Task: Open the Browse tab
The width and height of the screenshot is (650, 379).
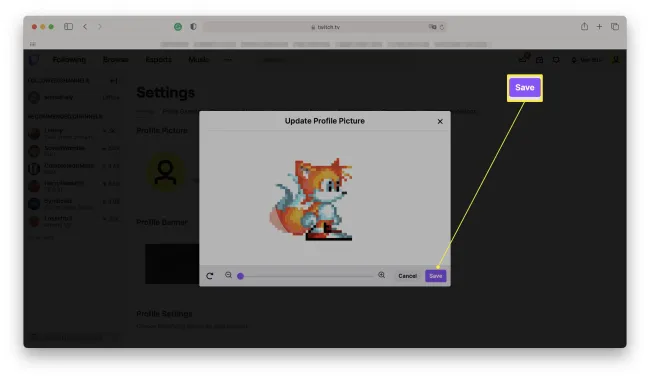Action: 116,60
